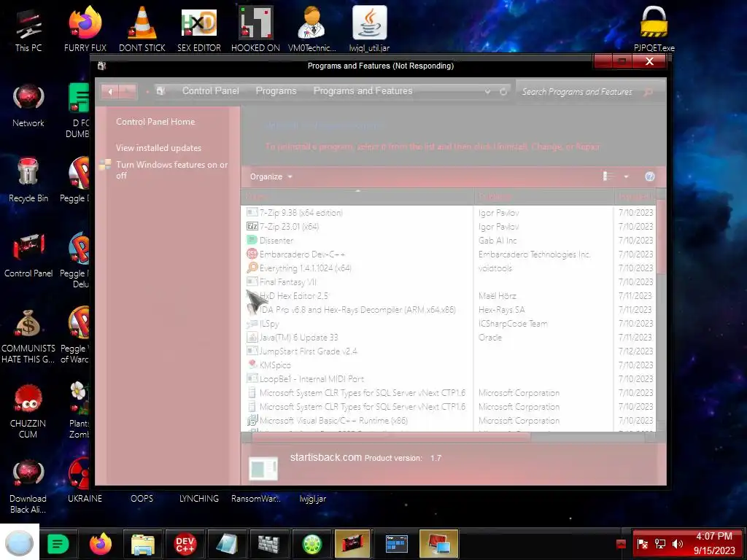Select LoopBe1 - Internal MIDI Port row
The width and height of the screenshot is (747, 560).
tap(448, 378)
